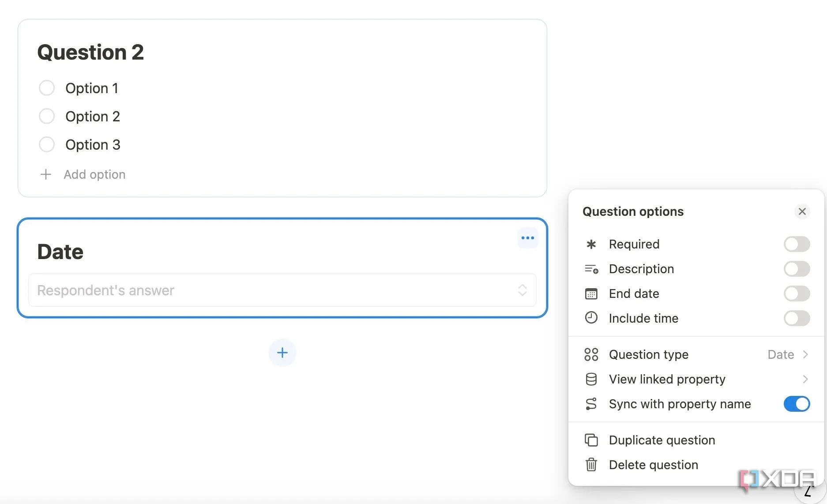Open the three-dot menu on Date question

coord(527,238)
